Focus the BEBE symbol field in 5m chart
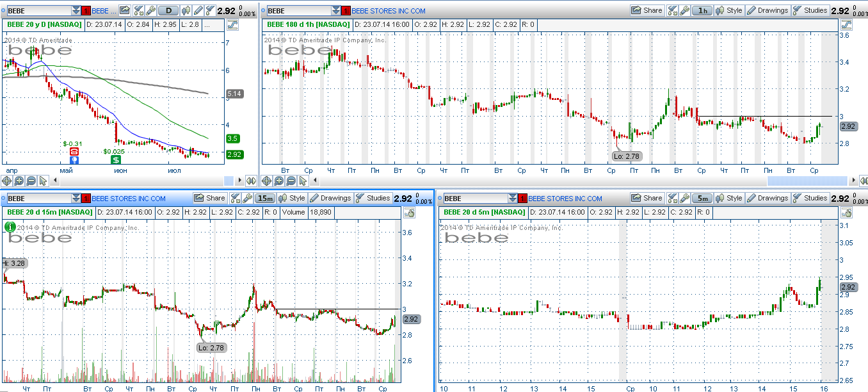The width and height of the screenshot is (868, 392). tap(475, 198)
